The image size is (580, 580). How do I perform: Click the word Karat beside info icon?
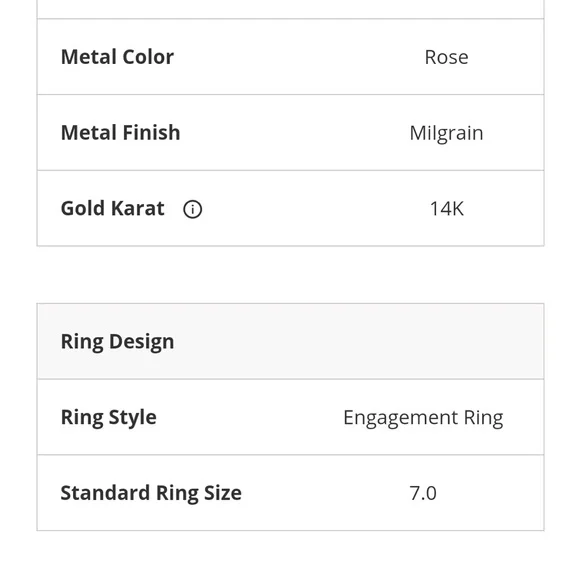138,208
